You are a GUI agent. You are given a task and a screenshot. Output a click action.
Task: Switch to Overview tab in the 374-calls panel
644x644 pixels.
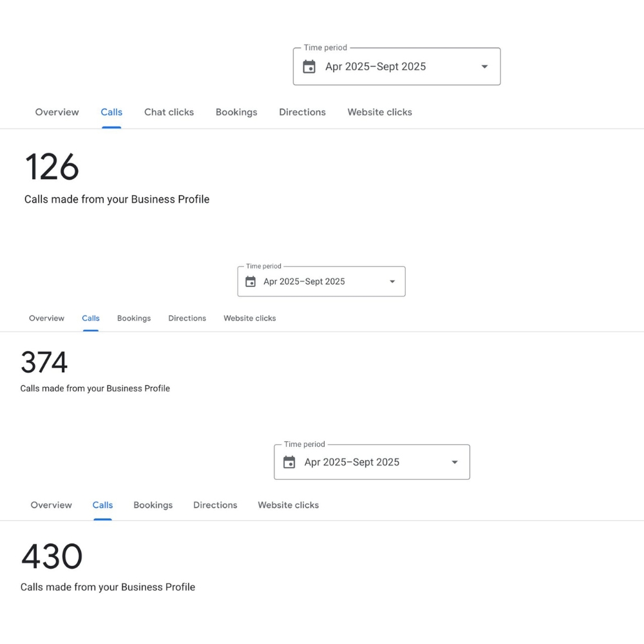pyautogui.click(x=46, y=318)
